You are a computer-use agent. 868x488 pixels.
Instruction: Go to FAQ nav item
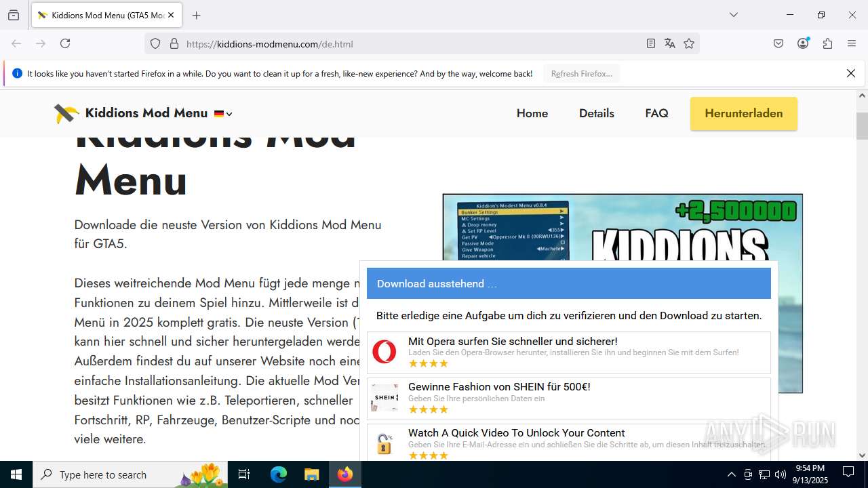656,113
